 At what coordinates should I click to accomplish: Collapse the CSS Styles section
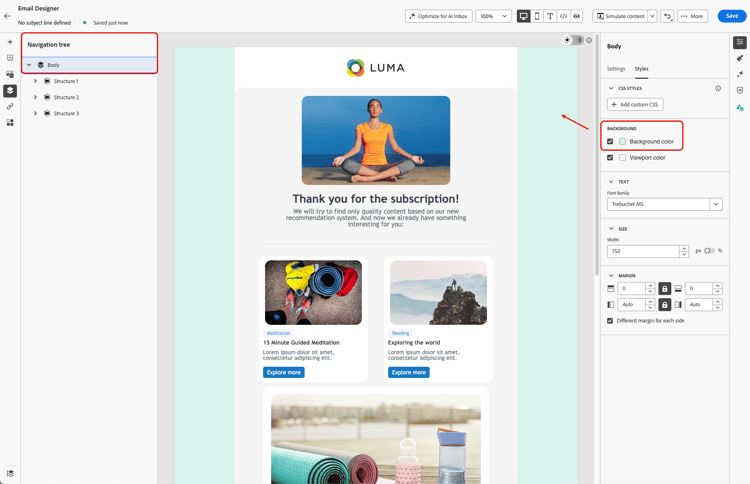tap(611, 88)
